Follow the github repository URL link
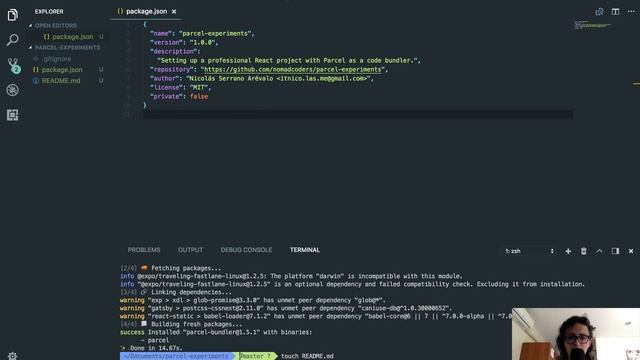This screenshot has width=640, height=360. [293, 69]
